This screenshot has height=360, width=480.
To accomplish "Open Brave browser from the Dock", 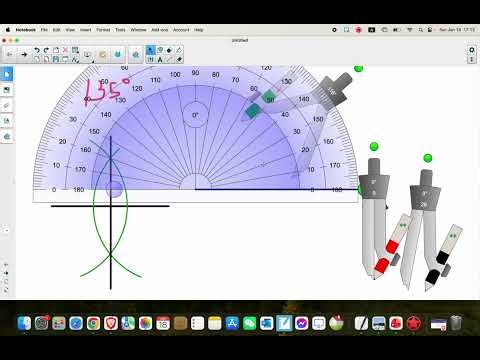I will [111, 323].
